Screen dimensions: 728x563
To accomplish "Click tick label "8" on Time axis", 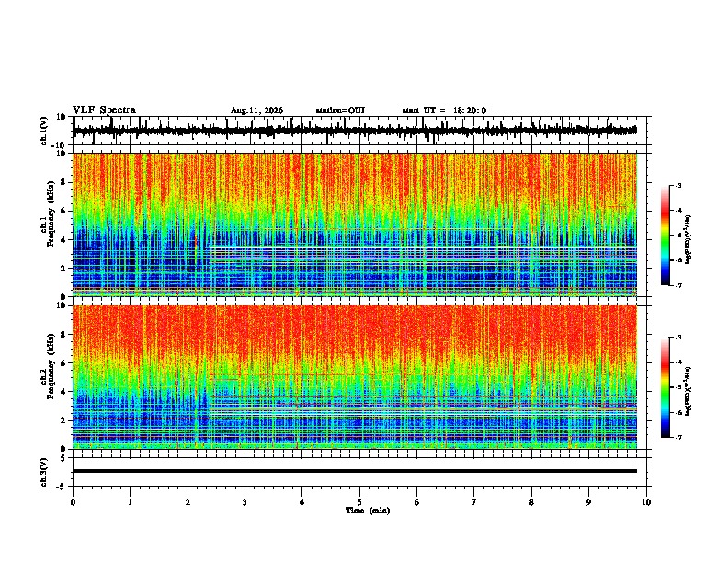I will (x=531, y=502).
